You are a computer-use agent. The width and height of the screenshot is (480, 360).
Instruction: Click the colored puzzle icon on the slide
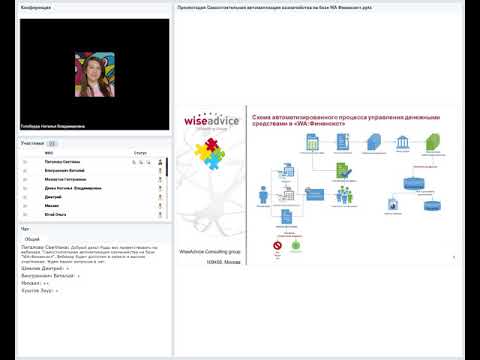coord(210,153)
